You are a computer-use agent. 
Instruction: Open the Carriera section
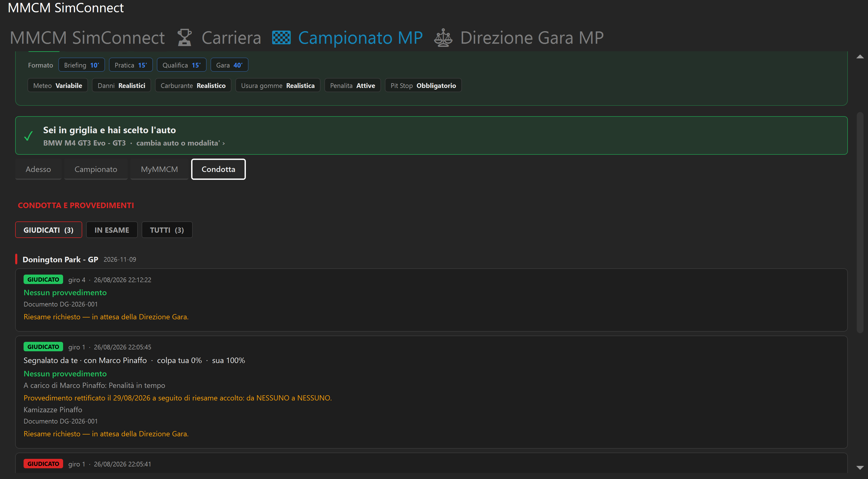pos(231,37)
